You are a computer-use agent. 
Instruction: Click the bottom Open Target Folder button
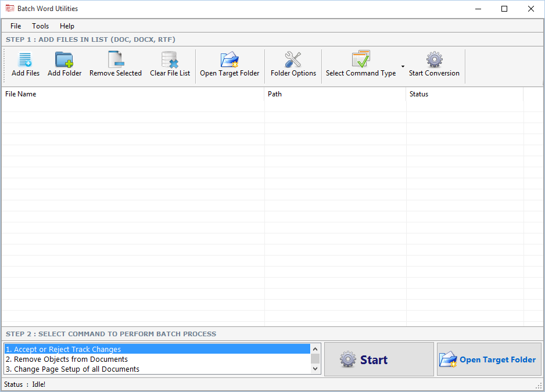(x=489, y=359)
